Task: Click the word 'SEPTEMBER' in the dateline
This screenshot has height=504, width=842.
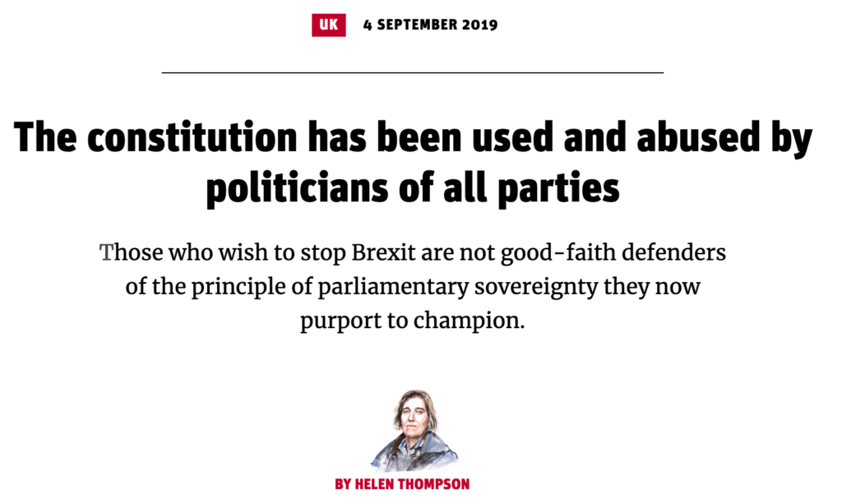Action: pyautogui.click(x=417, y=25)
